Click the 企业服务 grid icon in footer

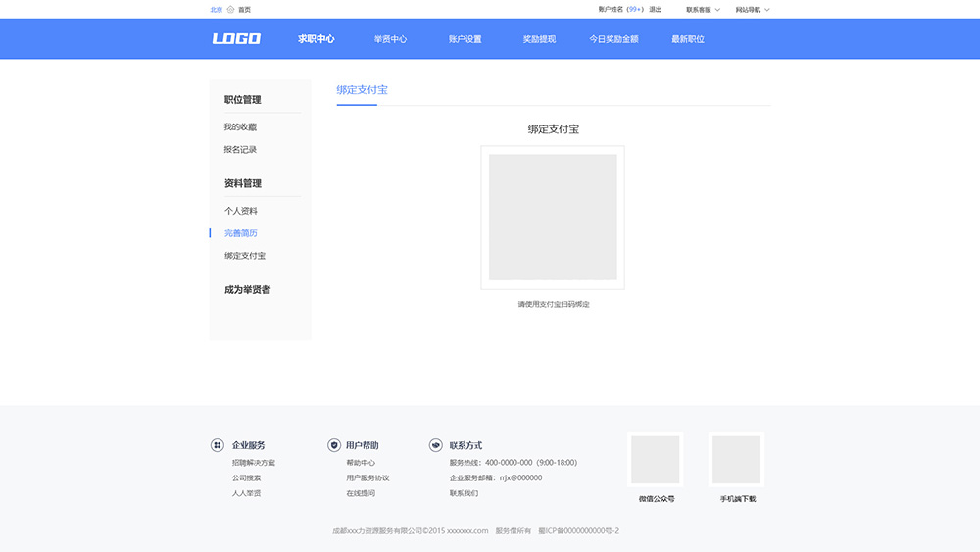[x=217, y=445]
